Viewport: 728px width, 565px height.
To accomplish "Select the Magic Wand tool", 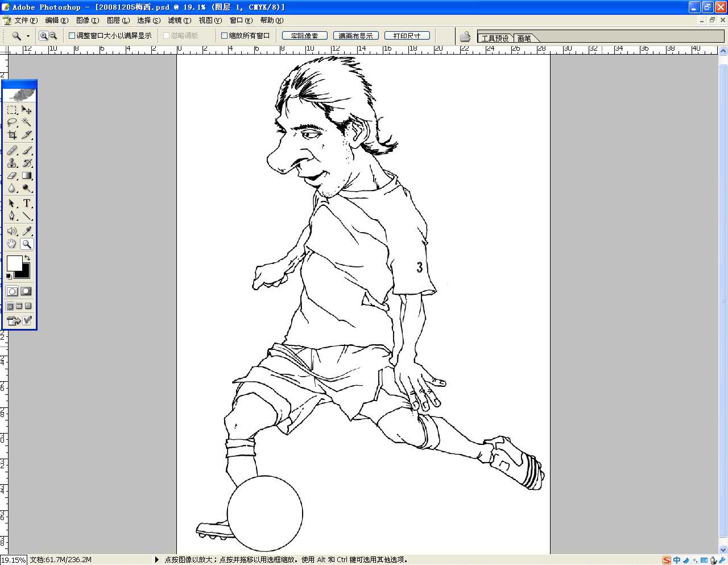I will [27, 122].
